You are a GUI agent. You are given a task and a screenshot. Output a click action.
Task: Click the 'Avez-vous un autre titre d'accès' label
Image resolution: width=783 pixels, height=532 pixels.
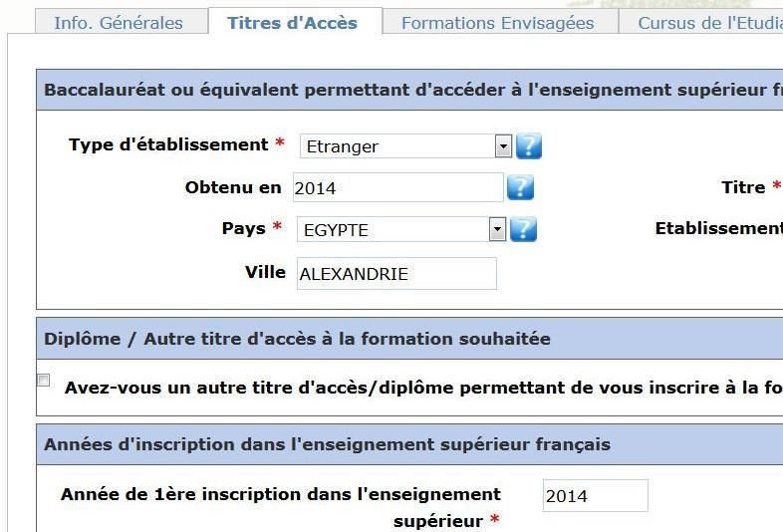(x=423, y=388)
